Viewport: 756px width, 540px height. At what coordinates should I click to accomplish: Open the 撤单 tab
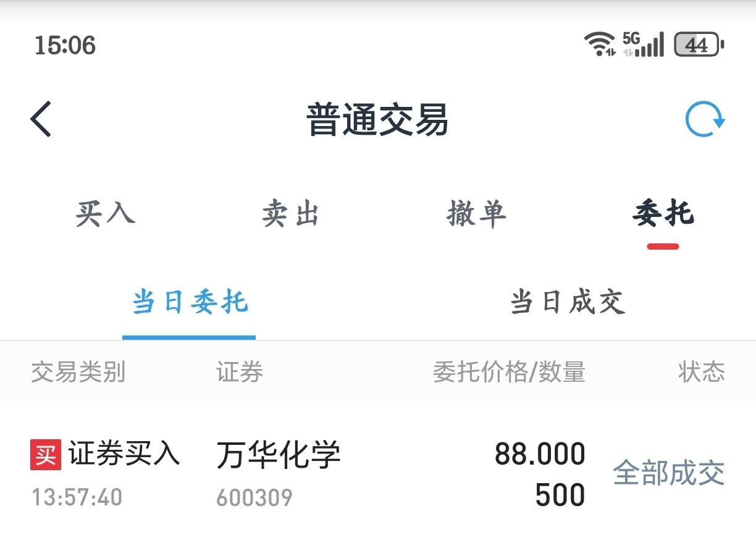pyautogui.click(x=477, y=214)
